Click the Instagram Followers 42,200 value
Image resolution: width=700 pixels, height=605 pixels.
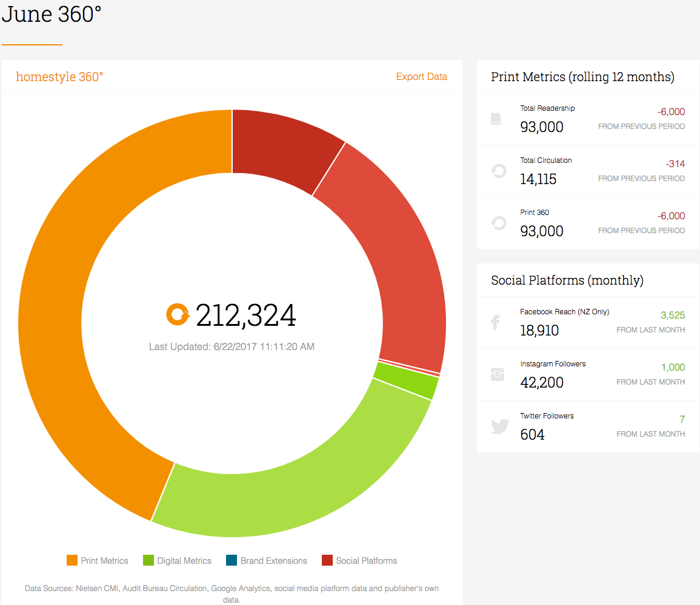click(x=542, y=382)
